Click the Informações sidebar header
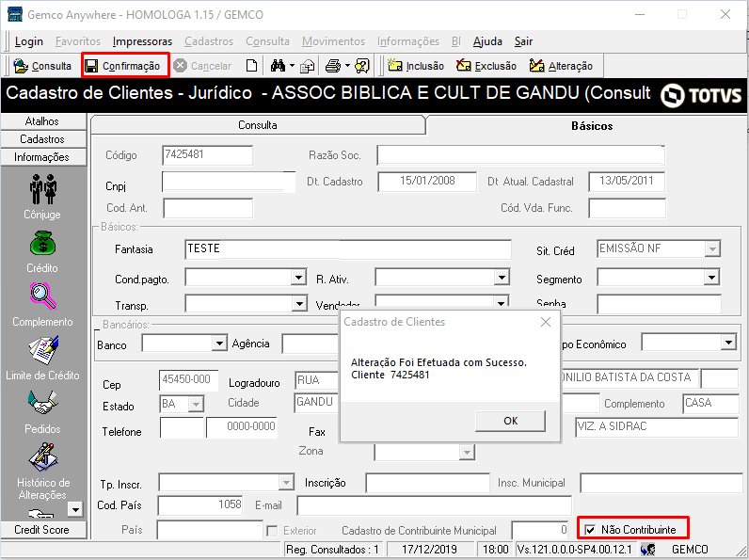This screenshot has width=749, height=560. [x=43, y=157]
